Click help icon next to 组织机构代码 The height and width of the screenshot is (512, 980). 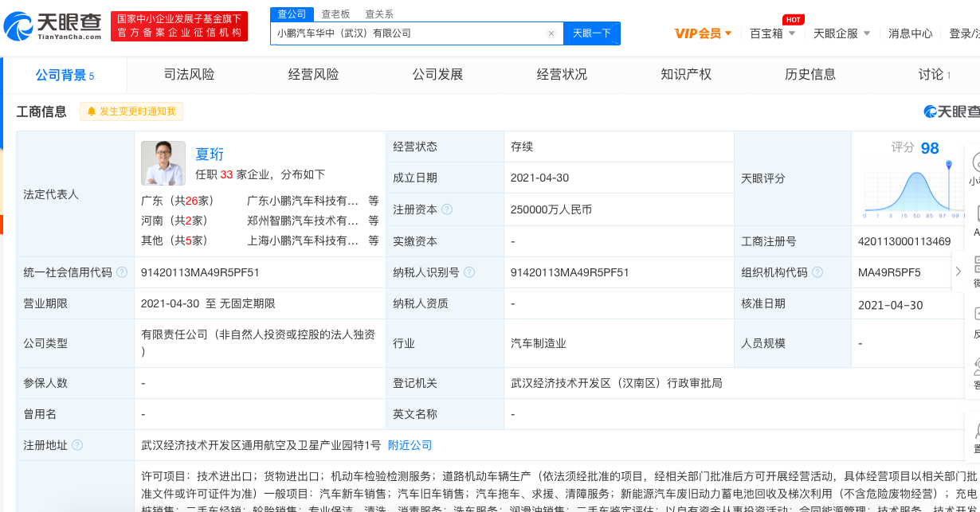tap(817, 272)
